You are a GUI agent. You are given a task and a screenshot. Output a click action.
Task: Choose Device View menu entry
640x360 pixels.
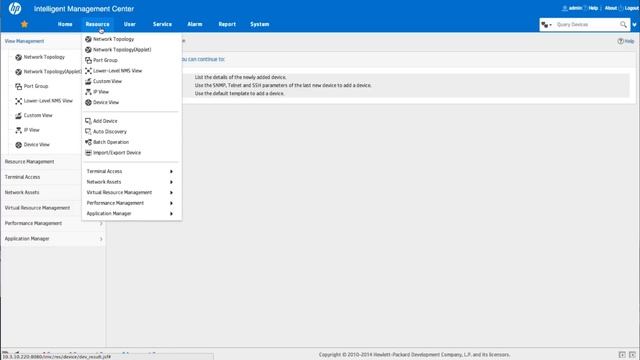point(106,102)
